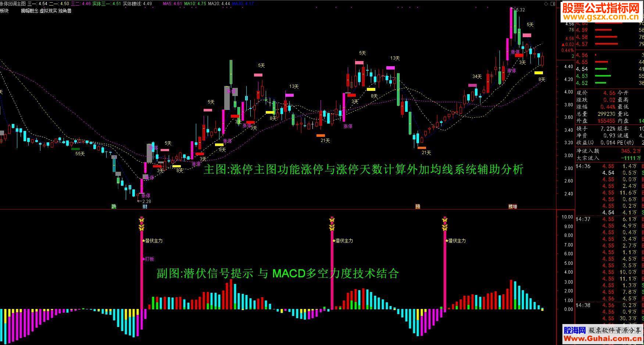The width and height of the screenshot is (644, 345).
Task: Click the 三二: 4.46 readout
Action: pyautogui.click(x=81, y=4)
